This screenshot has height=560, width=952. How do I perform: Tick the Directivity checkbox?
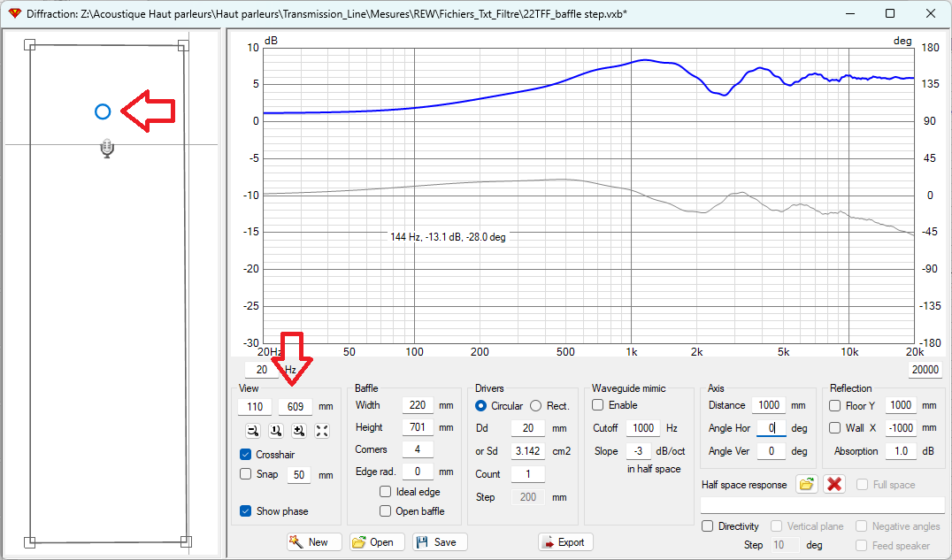(708, 526)
